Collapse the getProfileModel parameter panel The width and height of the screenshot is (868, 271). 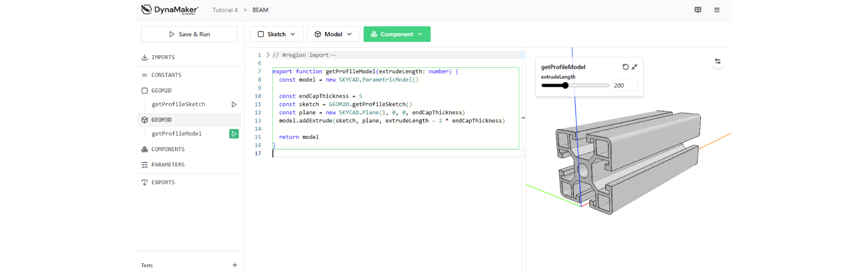point(635,67)
